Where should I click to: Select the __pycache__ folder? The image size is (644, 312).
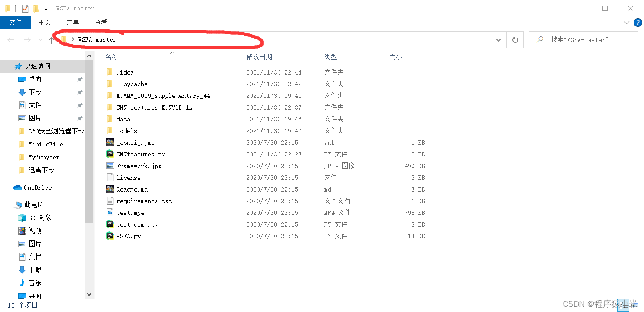pyautogui.click(x=135, y=84)
